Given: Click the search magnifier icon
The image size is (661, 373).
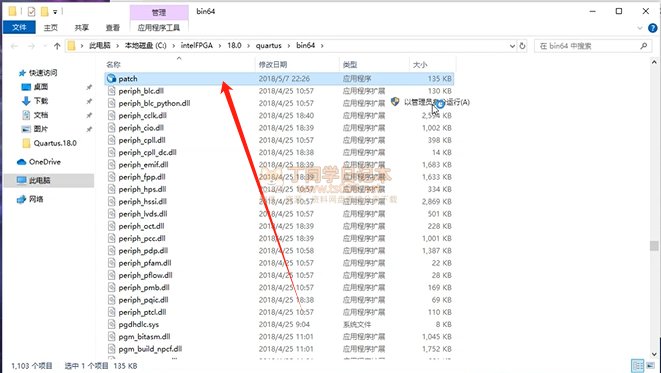Looking at the screenshot, I should point(643,46).
